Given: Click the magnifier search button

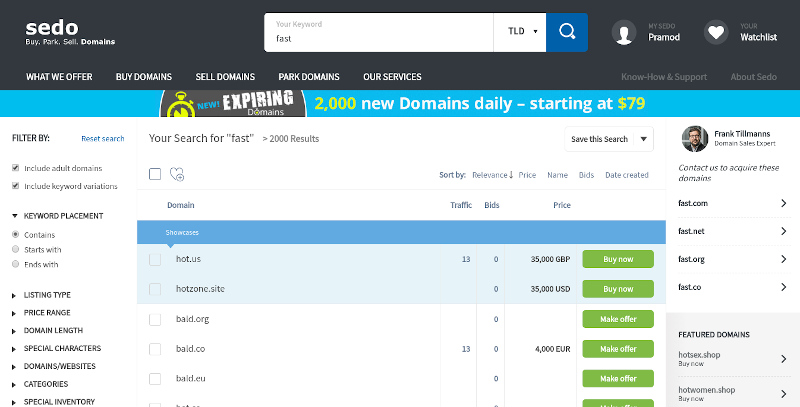Looking at the screenshot, I should tap(566, 32).
